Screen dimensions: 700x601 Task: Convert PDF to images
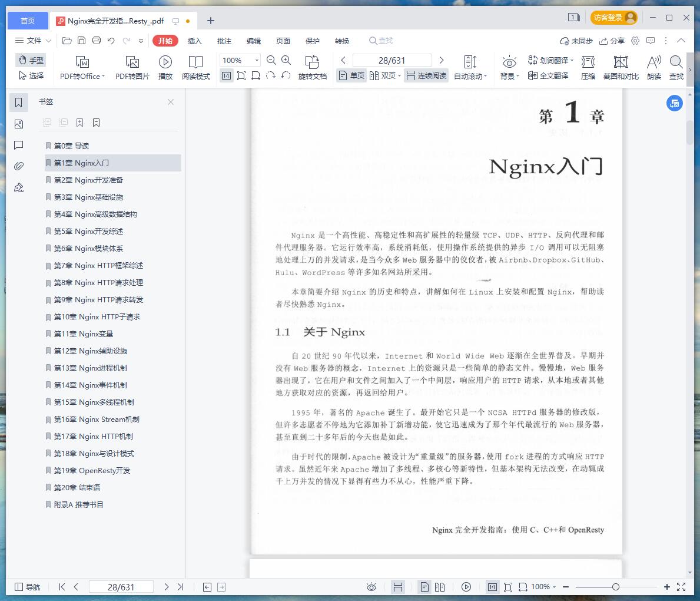(132, 68)
